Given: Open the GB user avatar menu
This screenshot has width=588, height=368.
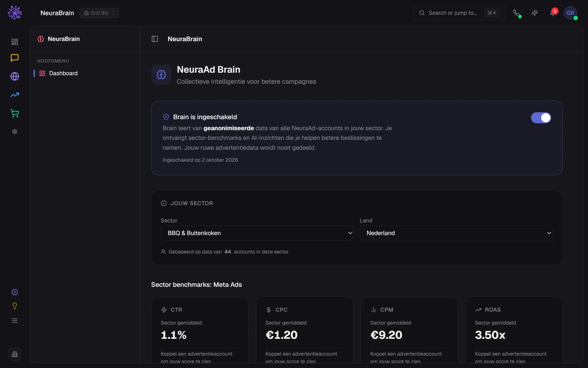Looking at the screenshot, I should (571, 13).
